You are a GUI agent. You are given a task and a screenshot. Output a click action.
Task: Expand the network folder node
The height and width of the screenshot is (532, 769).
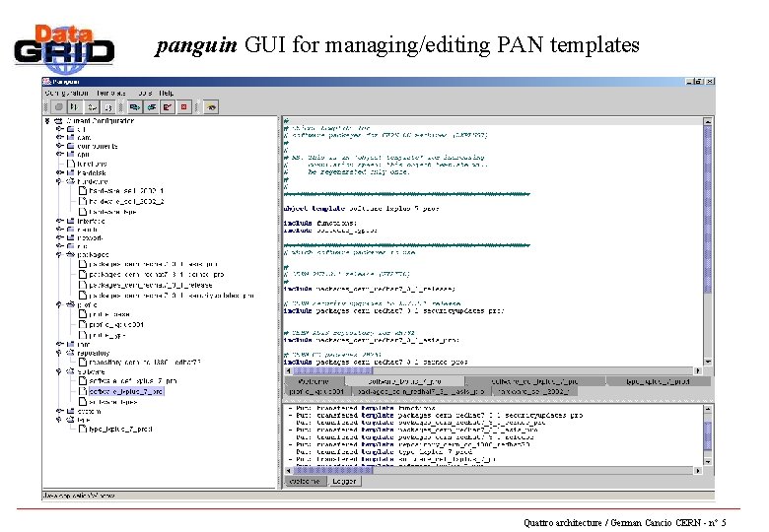click(59, 237)
